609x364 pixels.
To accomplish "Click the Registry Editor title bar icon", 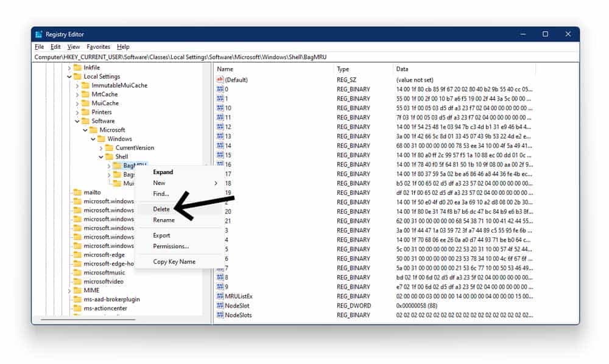I will click(38, 34).
